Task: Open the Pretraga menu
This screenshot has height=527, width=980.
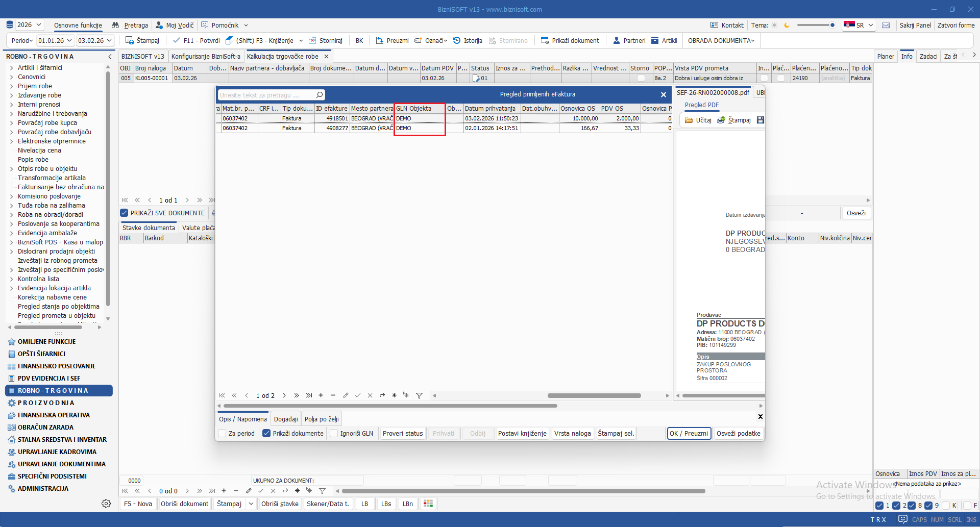Action: tap(130, 25)
